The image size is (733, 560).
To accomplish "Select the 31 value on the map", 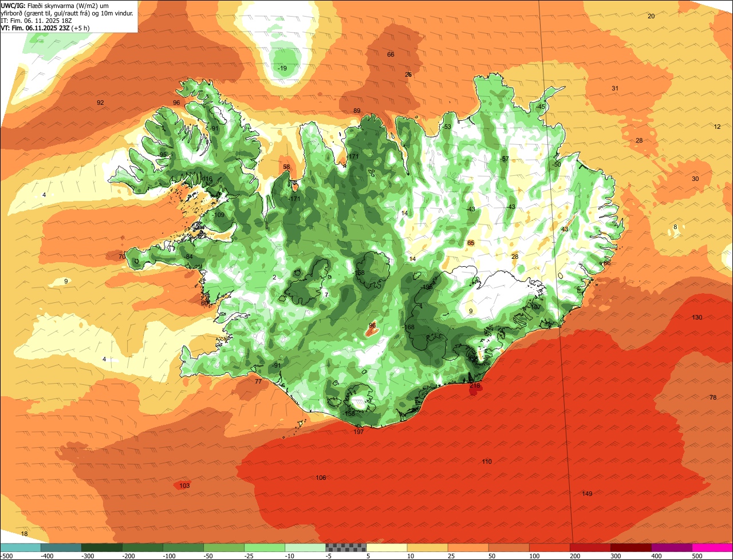I will coord(615,88).
